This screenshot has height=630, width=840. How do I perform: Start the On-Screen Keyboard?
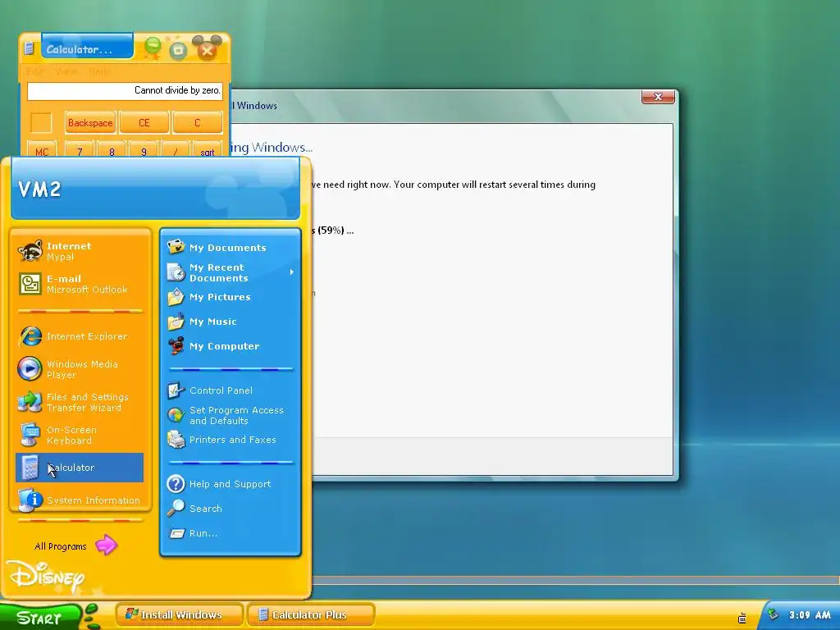click(80, 435)
